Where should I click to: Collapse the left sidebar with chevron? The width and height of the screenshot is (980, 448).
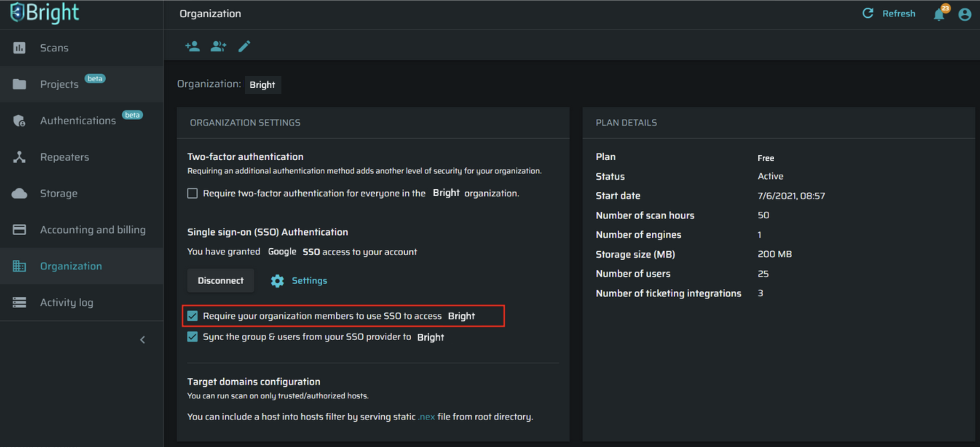pos(143,340)
